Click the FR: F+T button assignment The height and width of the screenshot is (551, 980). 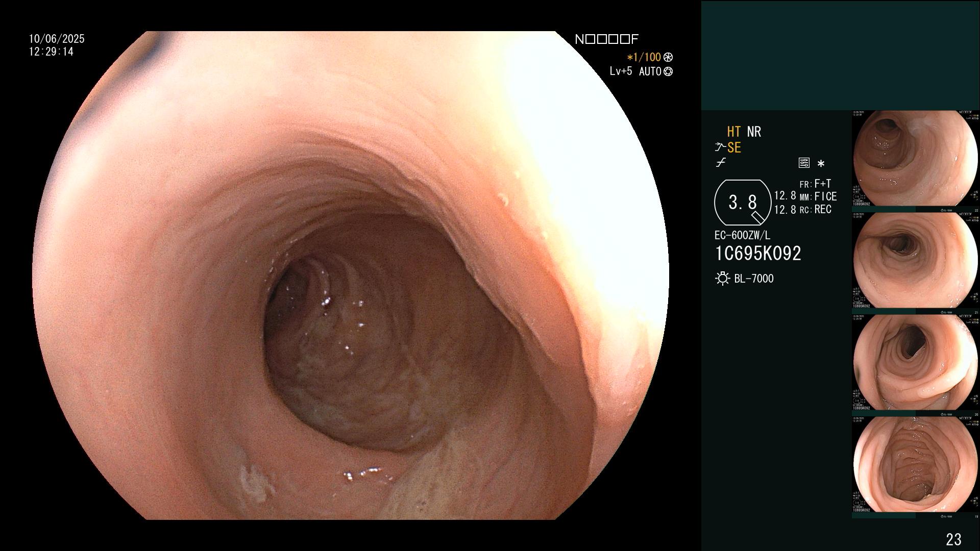(815, 184)
